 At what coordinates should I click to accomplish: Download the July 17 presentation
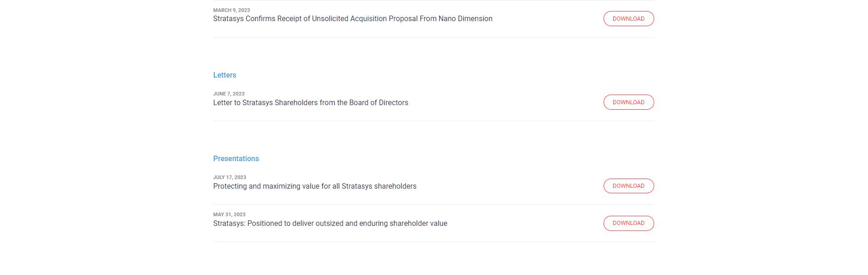(x=628, y=186)
